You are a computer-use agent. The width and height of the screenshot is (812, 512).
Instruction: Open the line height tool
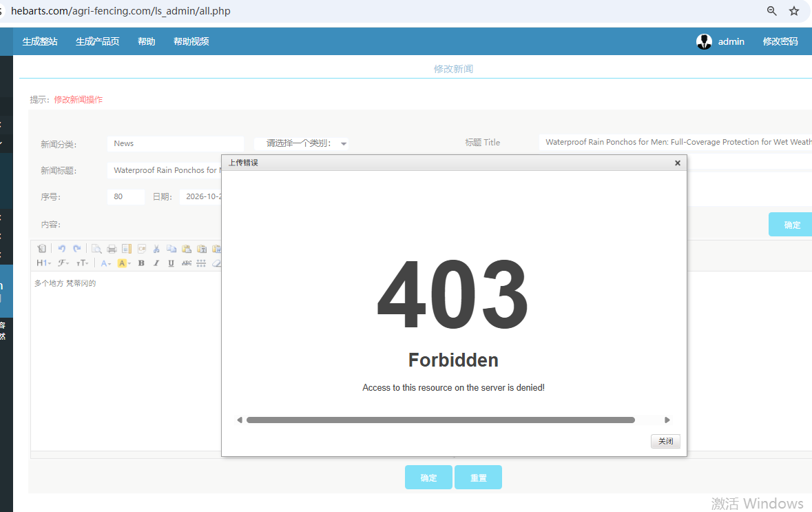201,263
